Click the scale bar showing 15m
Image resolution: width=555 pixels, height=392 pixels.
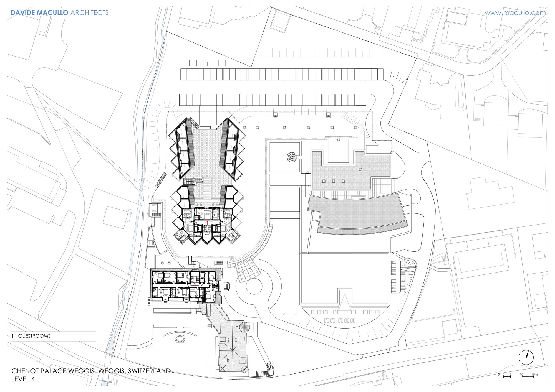tap(518, 375)
